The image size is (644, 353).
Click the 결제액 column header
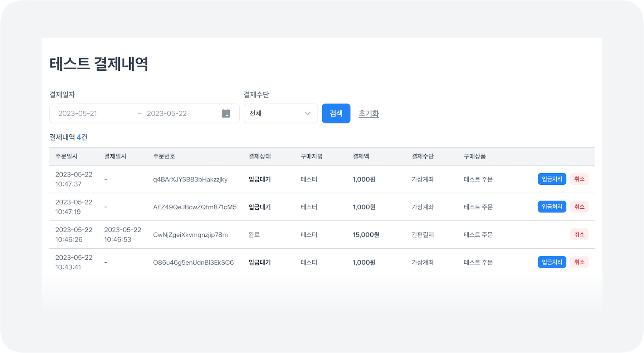coord(361,156)
